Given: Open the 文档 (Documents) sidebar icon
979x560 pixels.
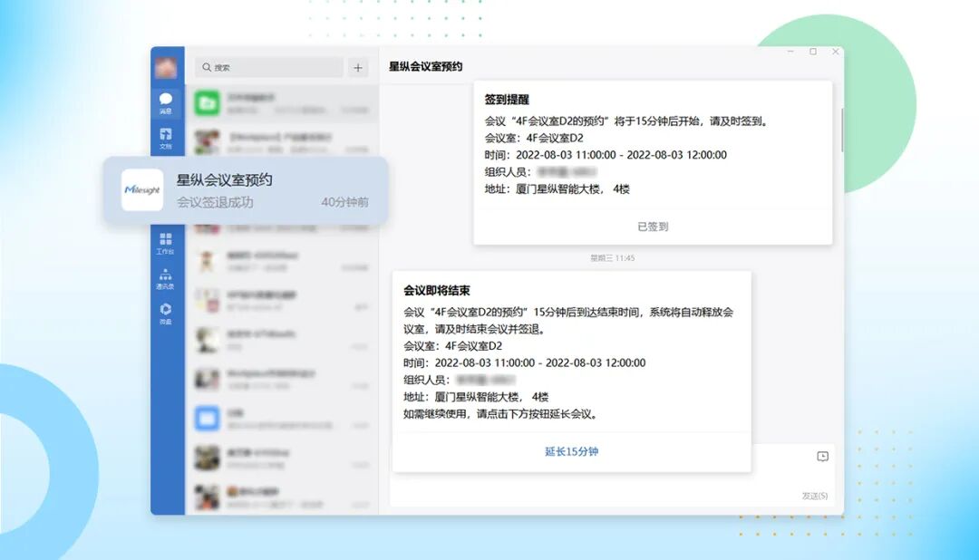Looking at the screenshot, I should point(166,138).
